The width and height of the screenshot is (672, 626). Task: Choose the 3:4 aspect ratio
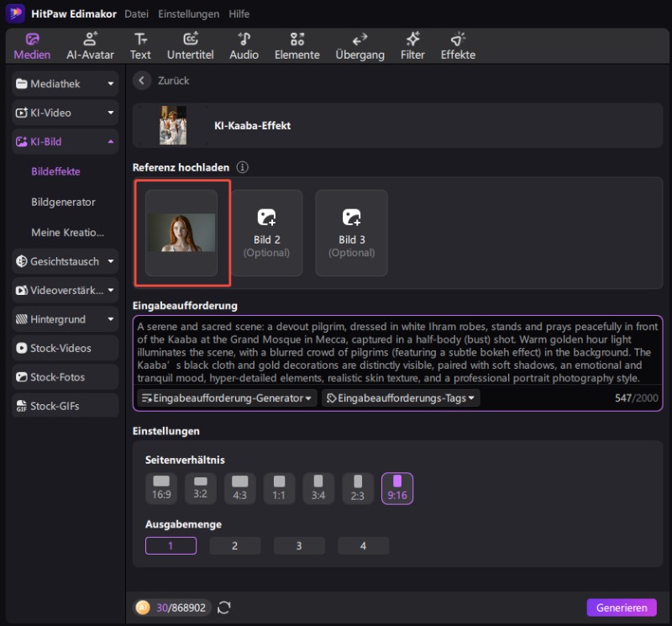319,487
